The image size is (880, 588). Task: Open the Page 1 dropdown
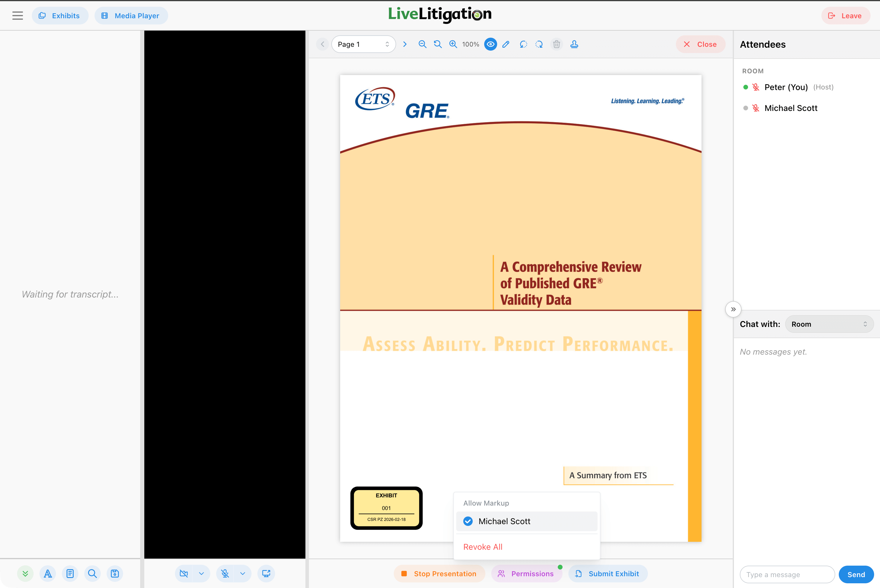coord(363,44)
